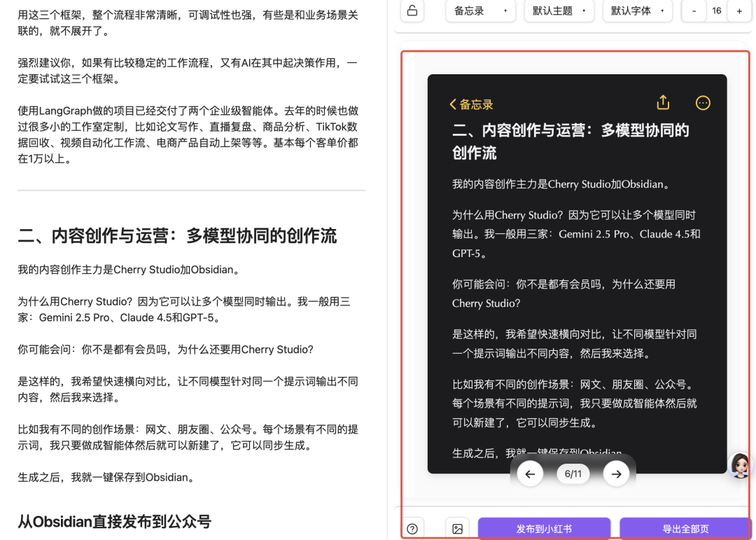Increase font size with the plus button
The image size is (756, 540).
click(738, 11)
